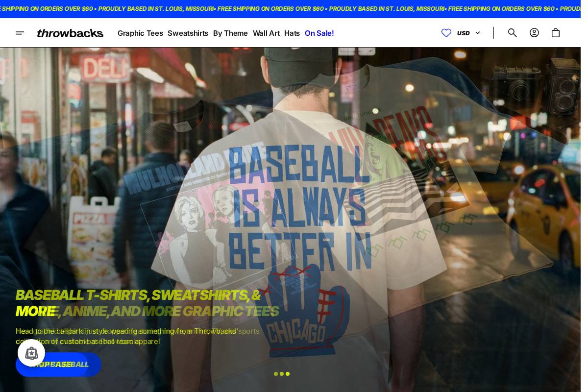Open the Graphic Tees menu
Image resolution: width=588 pixels, height=392 pixels.
(x=140, y=33)
